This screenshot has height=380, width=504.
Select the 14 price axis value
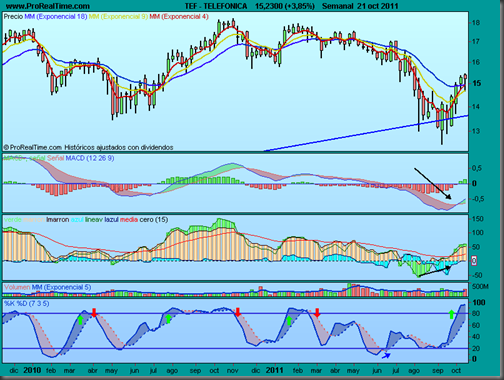(476, 107)
